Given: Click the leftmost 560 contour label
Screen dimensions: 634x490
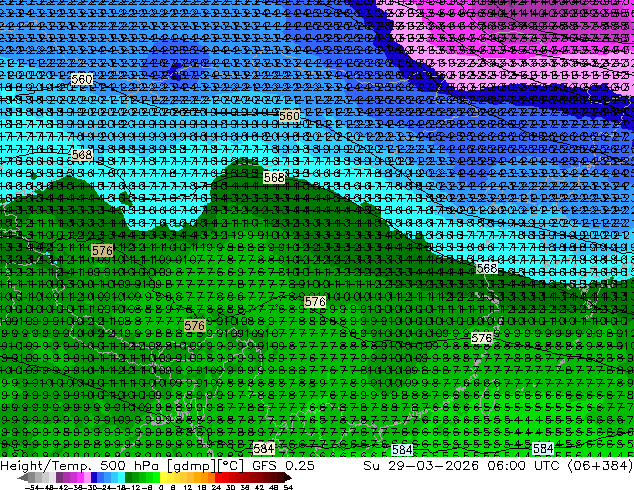Looking at the screenshot, I should click(x=82, y=79).
